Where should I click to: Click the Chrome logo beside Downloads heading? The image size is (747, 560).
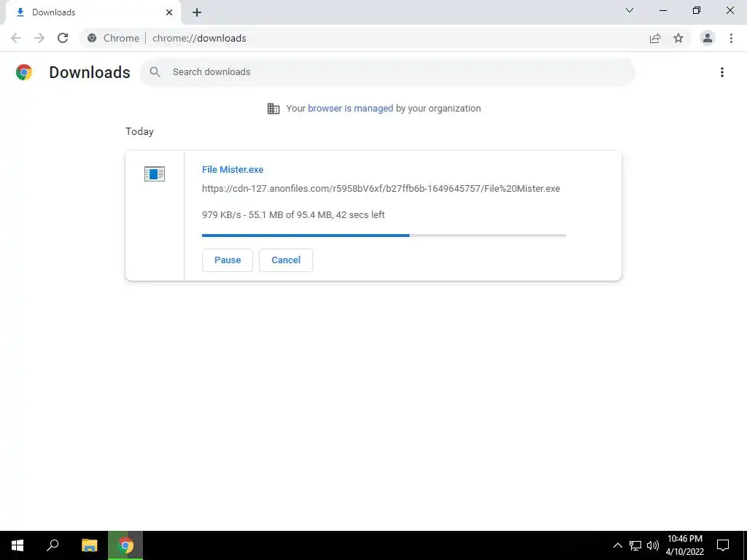(x=24, y=72)
